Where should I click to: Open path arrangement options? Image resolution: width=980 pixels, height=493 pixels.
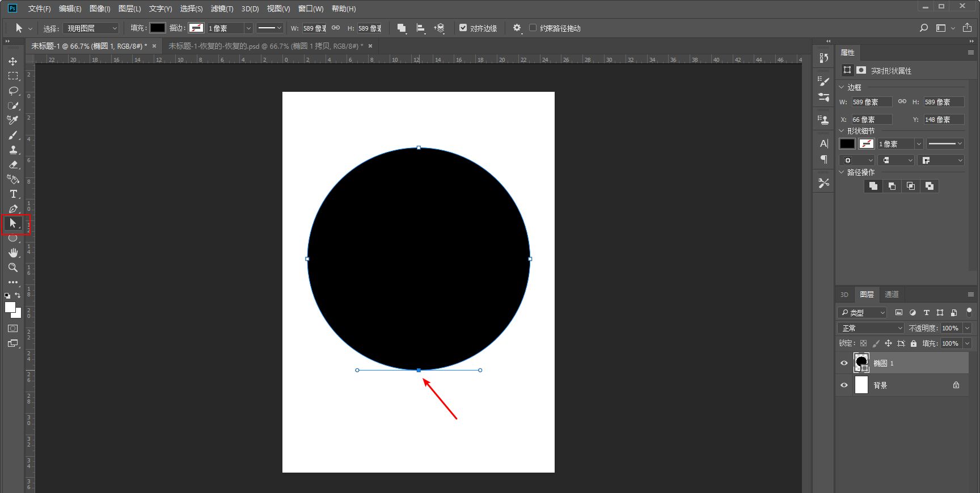(440, 28)
